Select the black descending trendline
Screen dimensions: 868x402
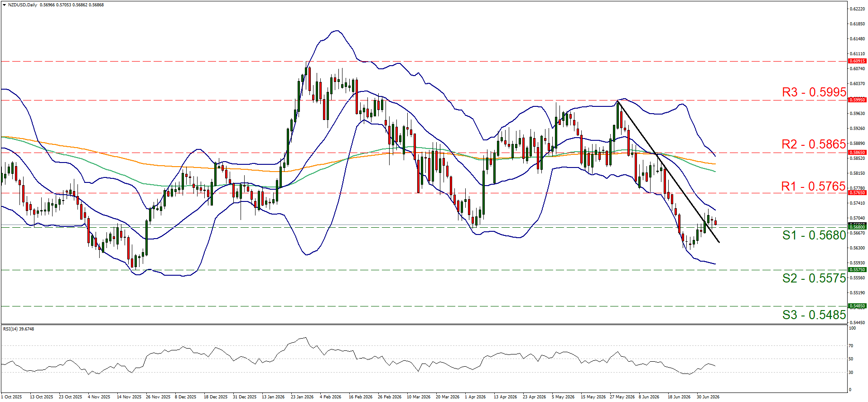coord(668,172)
